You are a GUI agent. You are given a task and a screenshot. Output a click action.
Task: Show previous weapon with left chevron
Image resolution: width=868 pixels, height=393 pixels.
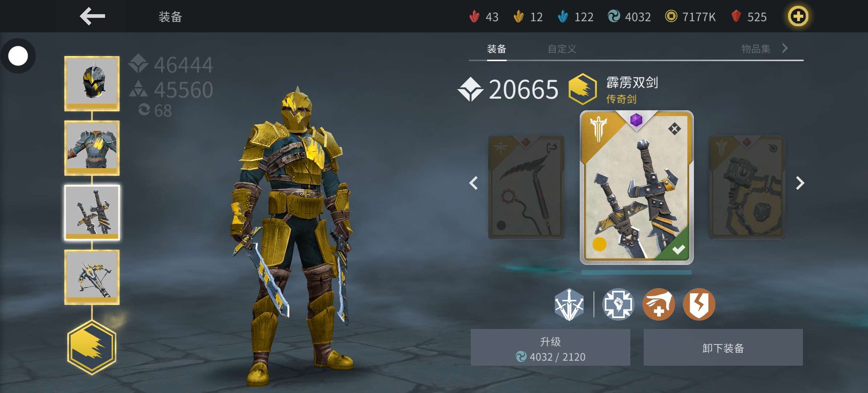pos(473,183)
